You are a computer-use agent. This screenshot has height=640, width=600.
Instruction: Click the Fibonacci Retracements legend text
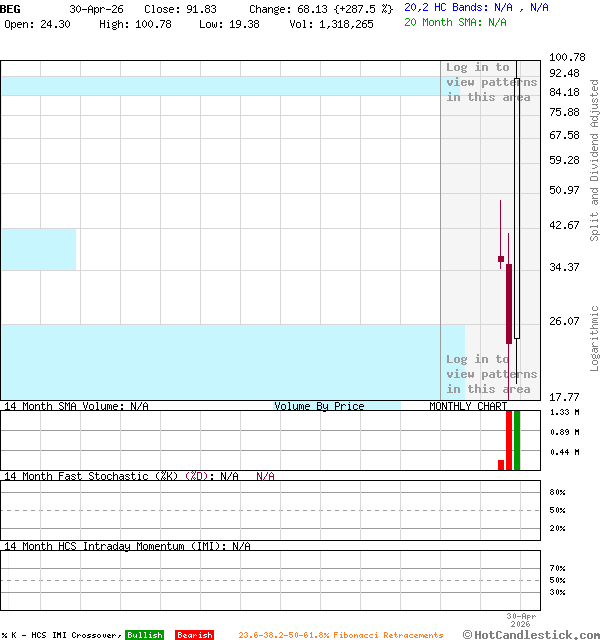click(x=341, y=635)
